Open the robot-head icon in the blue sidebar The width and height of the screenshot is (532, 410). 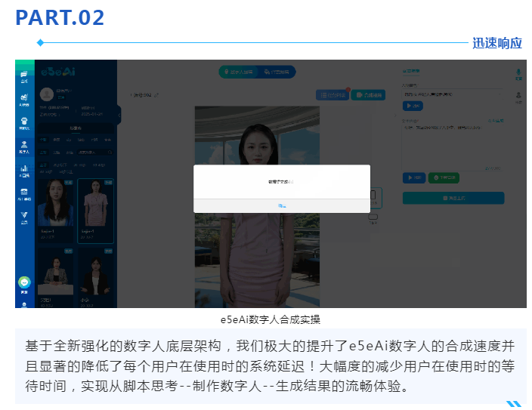(x=24, y=121)
